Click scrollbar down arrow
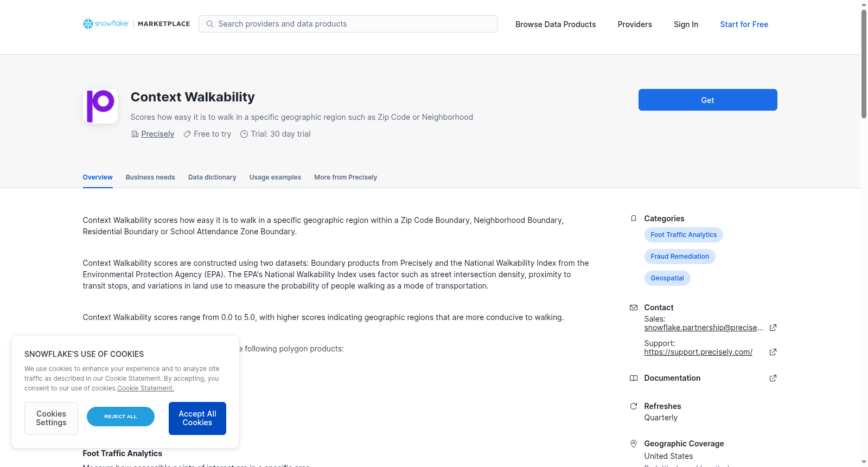 [864, 462]
